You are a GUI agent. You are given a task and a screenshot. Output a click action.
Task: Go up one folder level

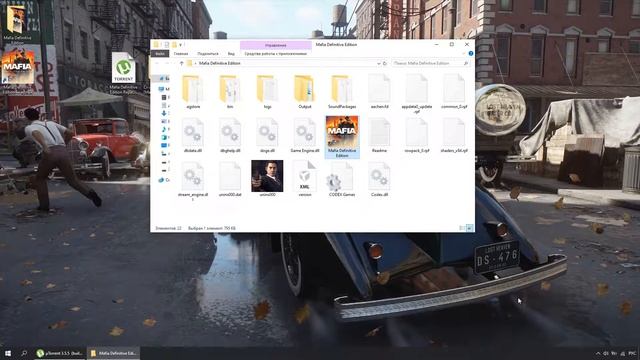click(182, 63)
